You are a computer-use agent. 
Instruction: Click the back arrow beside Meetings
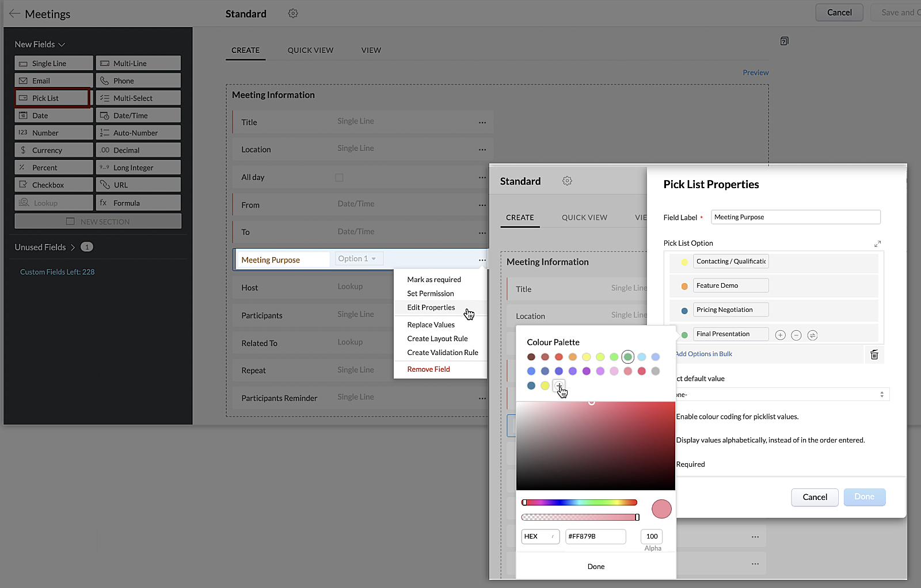(x=14, y=14)
